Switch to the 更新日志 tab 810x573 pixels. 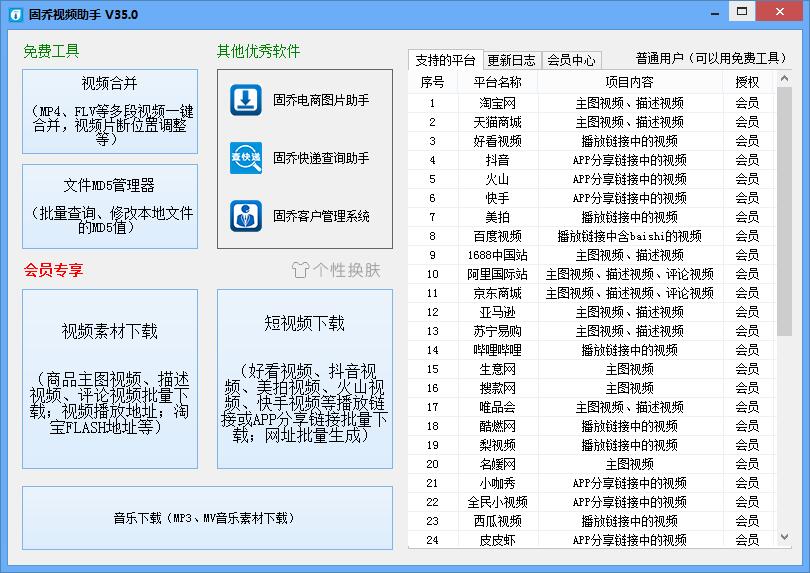[x=512, y=60]
